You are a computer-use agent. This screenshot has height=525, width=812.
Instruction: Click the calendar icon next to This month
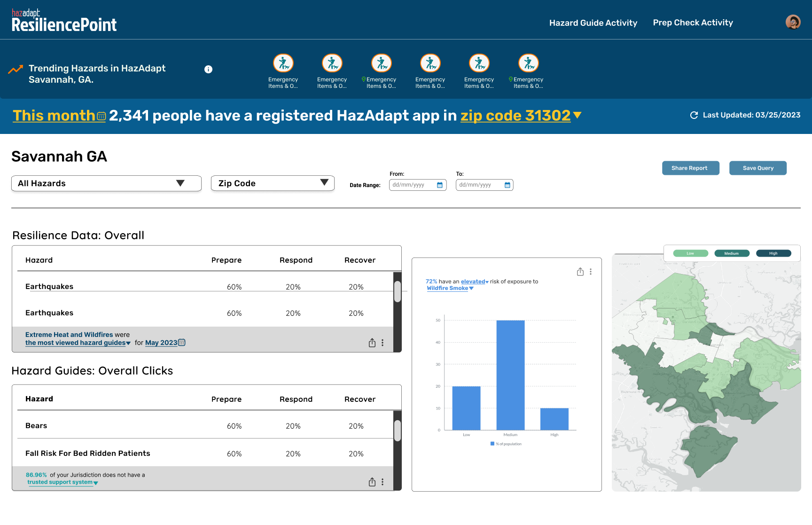click(x=101, y=116)
